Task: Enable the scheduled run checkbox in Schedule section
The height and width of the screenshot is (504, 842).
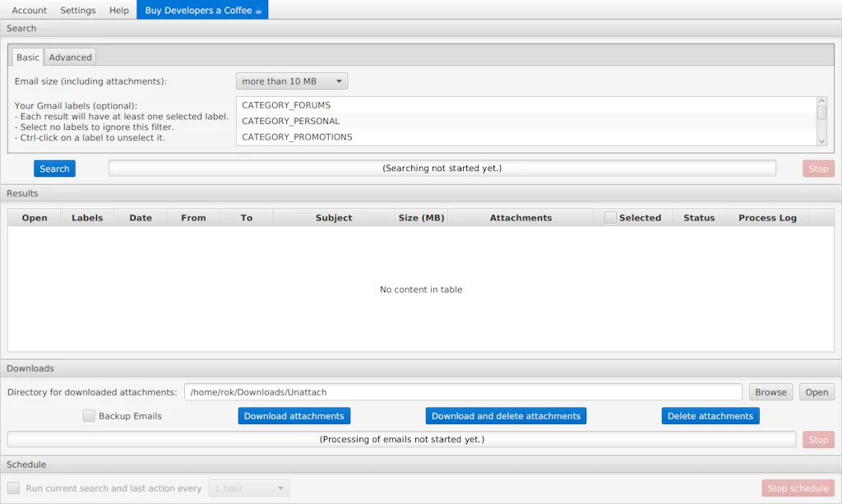Action: click(12, 488)
